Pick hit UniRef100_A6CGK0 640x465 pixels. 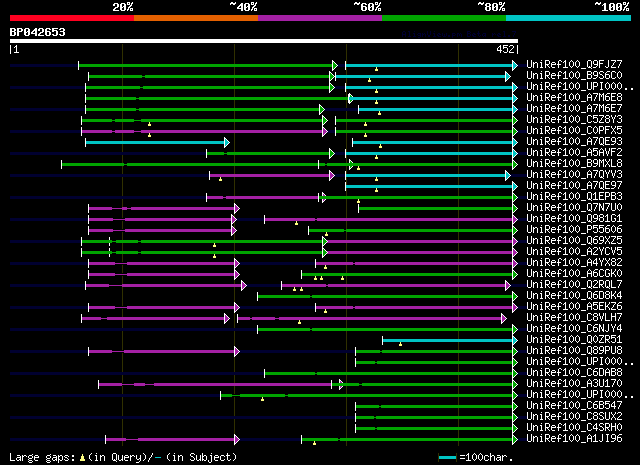pos(574,274)
